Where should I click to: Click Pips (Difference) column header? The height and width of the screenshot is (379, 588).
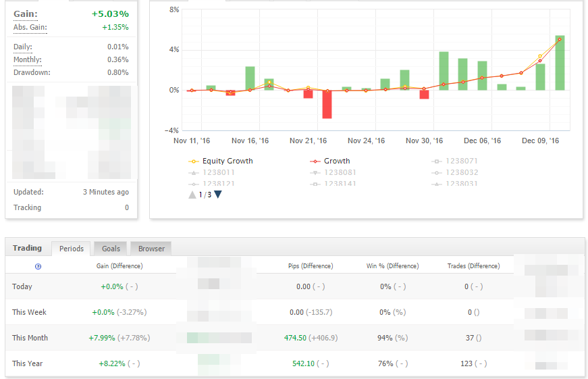(311, 266)
